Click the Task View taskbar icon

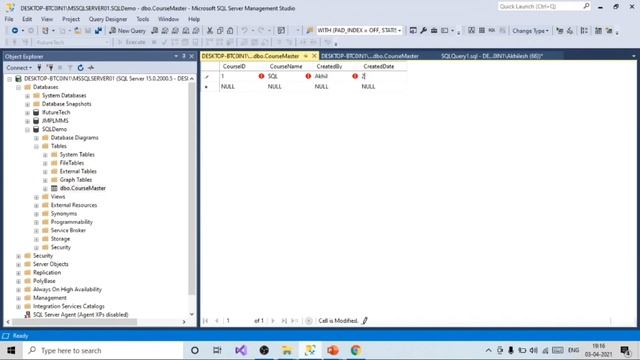217,350
